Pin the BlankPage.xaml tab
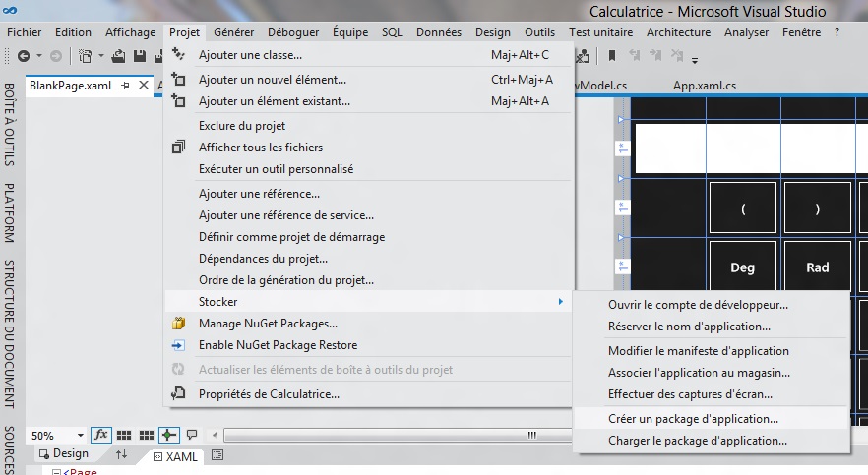The width and height of the screenshot is (868, 475). click(x=126, y=86)
